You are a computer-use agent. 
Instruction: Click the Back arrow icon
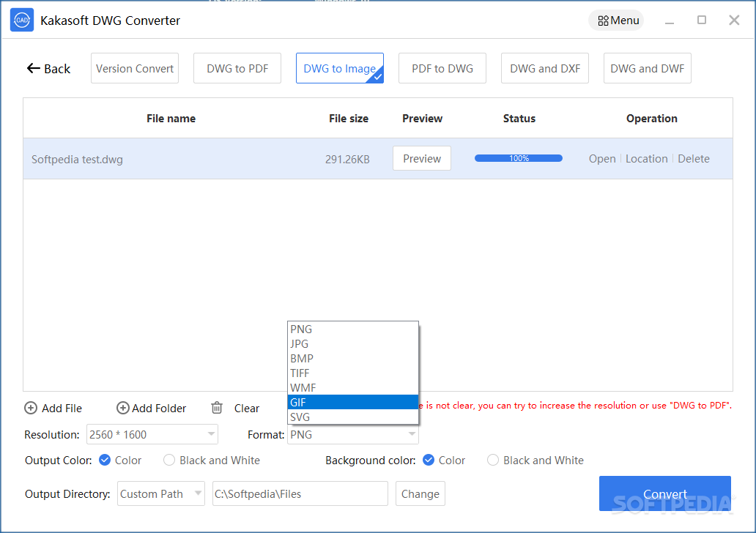[x=33, y=68]
